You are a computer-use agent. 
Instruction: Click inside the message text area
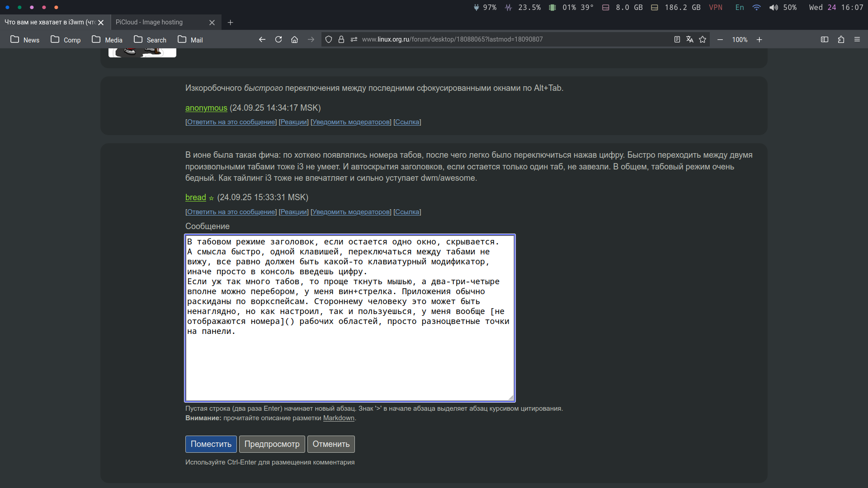[349, 361]
